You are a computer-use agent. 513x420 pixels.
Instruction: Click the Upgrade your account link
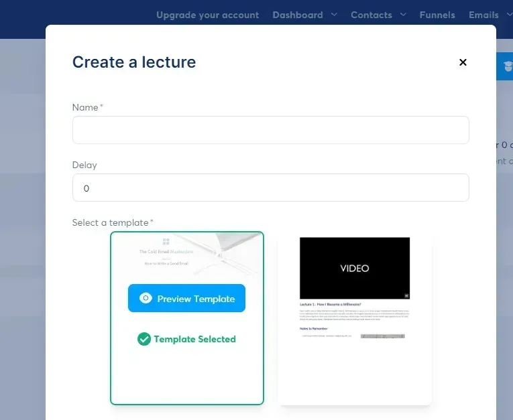[207, 15]
